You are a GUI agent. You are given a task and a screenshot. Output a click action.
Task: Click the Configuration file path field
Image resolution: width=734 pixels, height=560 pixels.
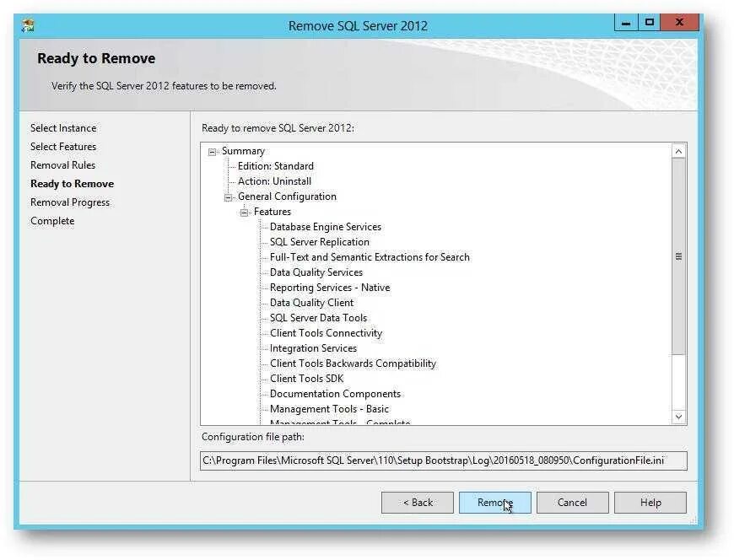pyautogui.click(x=443, y=460)
